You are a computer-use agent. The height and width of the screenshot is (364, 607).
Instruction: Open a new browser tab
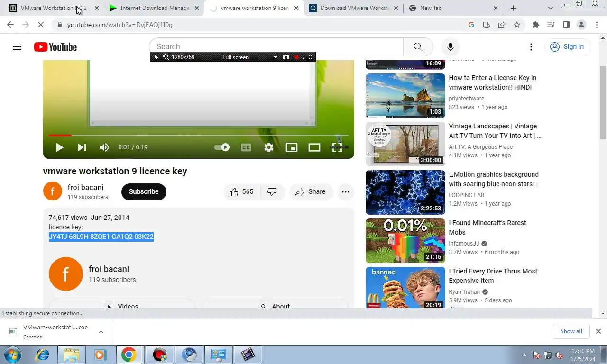514,8
